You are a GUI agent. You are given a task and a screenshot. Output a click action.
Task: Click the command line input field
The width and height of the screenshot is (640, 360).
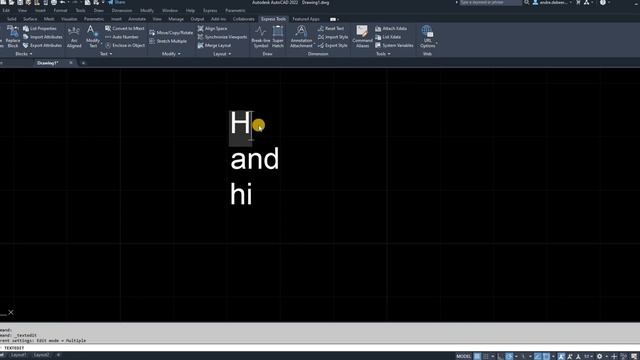tap(320, 348)
